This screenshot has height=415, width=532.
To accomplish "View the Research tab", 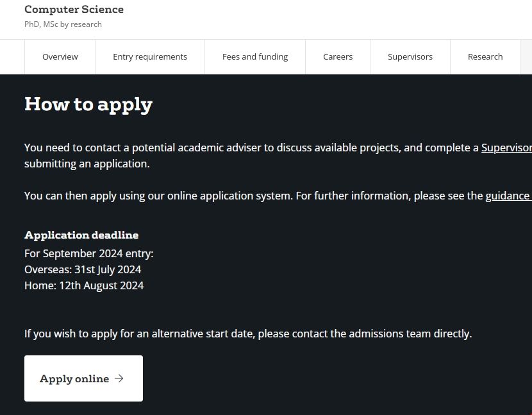I will tap(485, 57).
